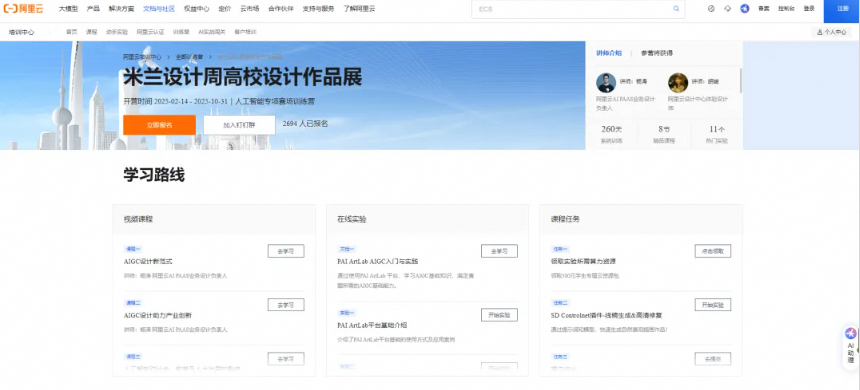Viewport: 860px width, 390px height.
Task: Click 开始实验 for PAI ArtLab平台基础介绍
Action: pos(499,315)
